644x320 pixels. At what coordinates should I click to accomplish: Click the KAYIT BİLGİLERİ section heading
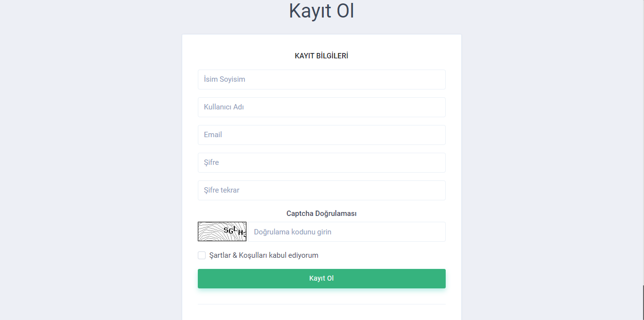coord(321,56)
